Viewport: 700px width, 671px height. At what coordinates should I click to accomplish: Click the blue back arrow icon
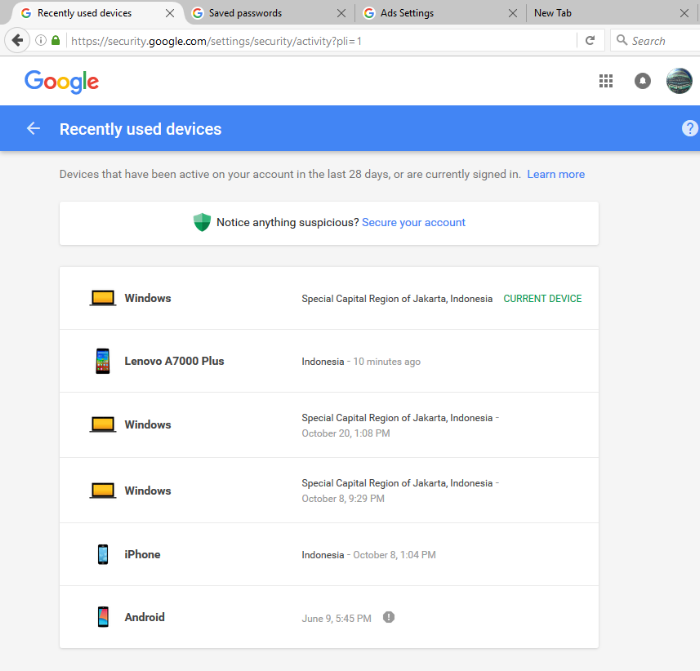tap(34, 129)
